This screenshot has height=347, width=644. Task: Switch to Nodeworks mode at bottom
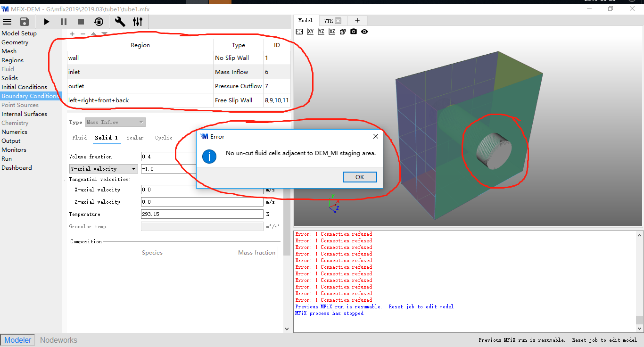(58, 340)
